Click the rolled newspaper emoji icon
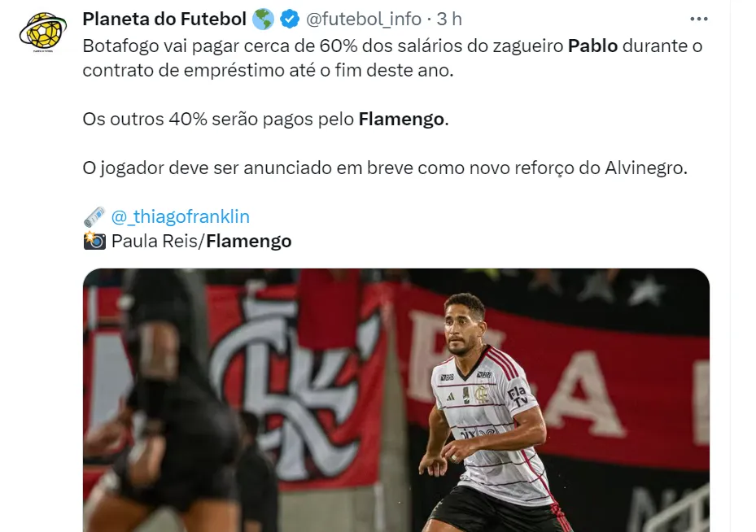756x532 pixels. pyautogui.click(x=94, y=217)
